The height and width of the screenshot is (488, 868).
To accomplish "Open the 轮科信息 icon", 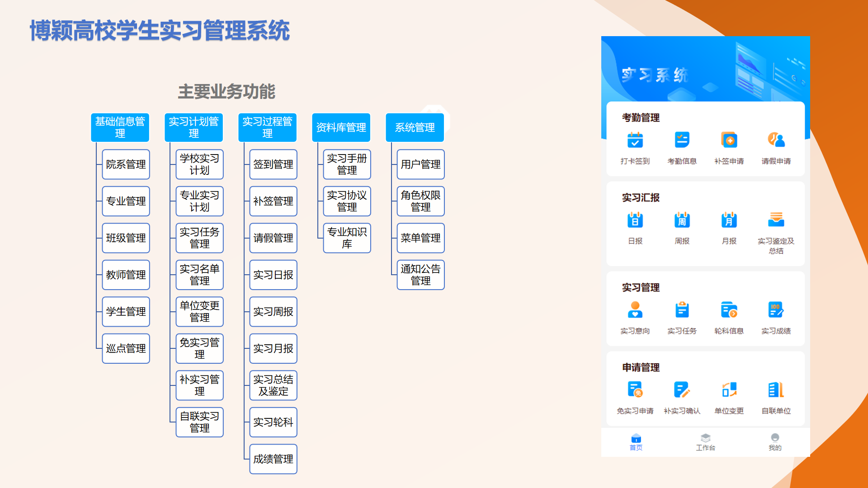I will pos(729,310).
